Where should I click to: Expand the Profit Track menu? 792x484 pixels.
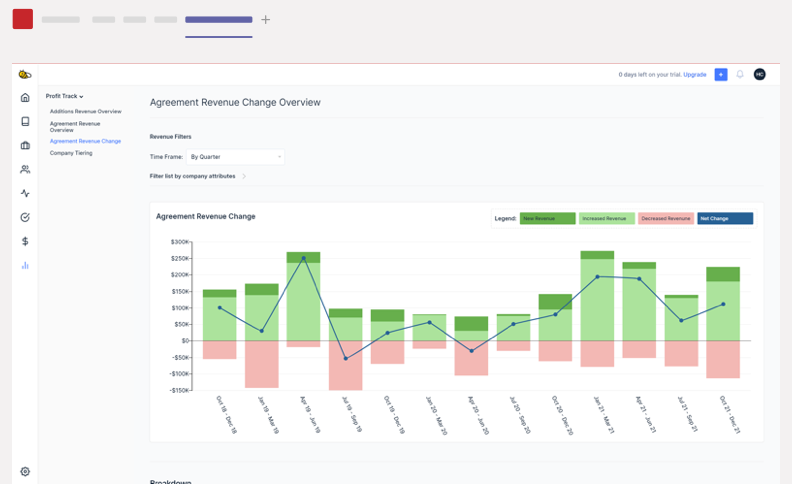click(64, 96)
